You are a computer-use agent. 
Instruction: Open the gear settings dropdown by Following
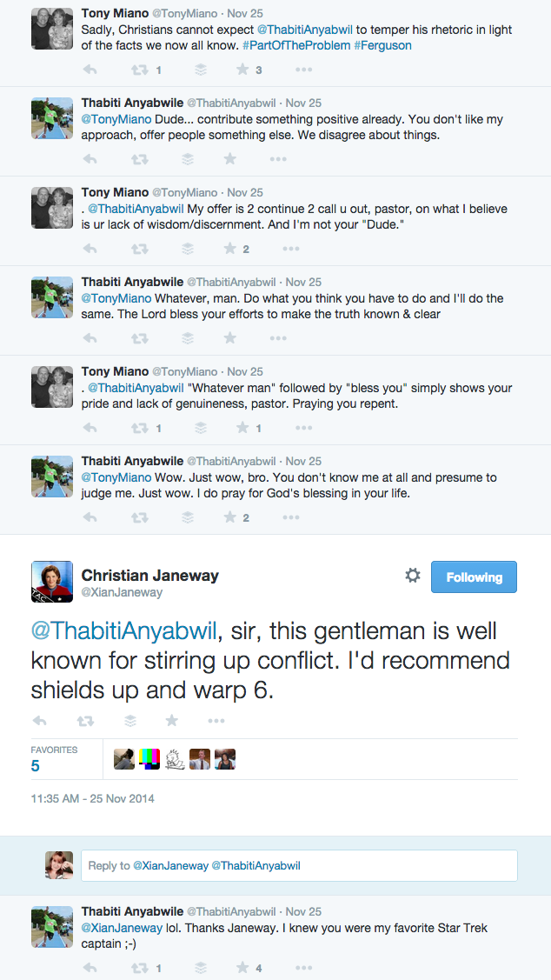(413, 576)
